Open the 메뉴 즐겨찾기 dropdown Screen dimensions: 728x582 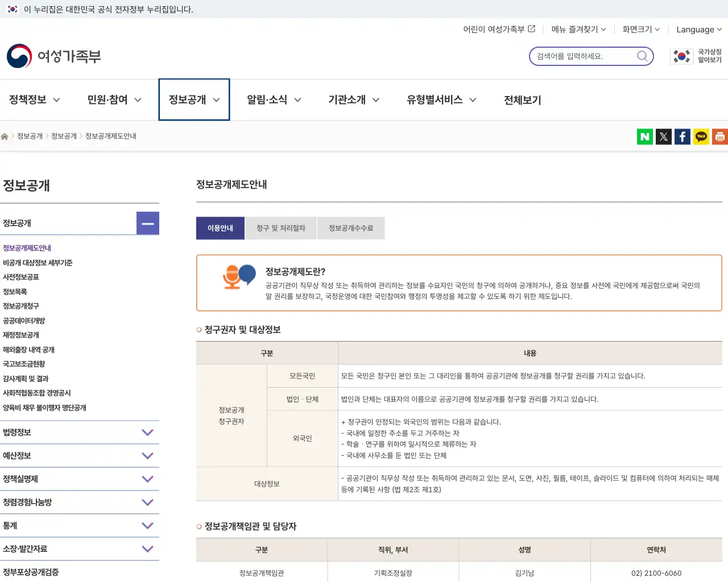[578, 29]
